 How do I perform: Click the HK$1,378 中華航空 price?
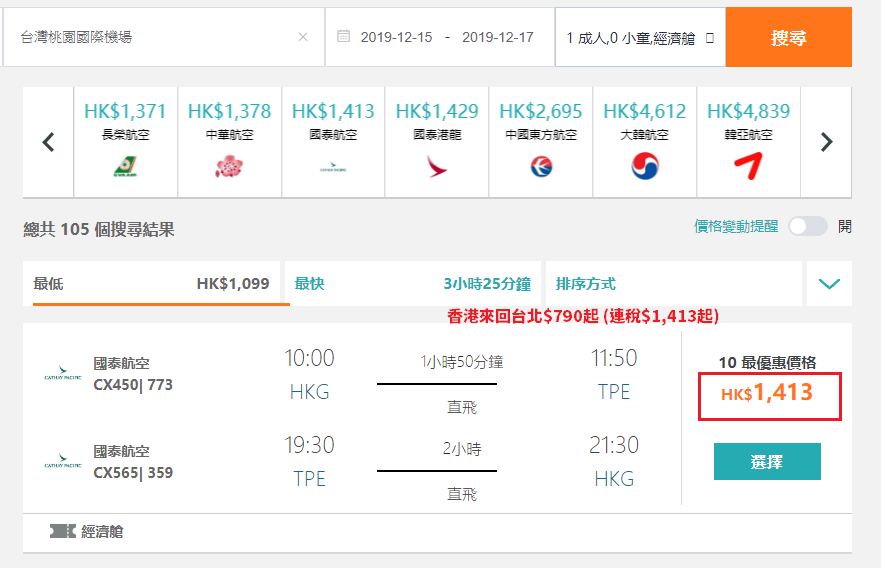(229, 111)
